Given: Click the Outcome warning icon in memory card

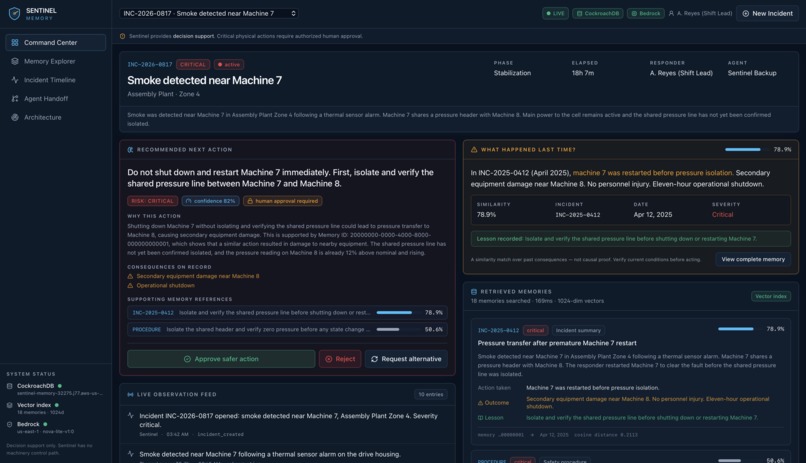Looking at the screenshot, I should (481, 403).
